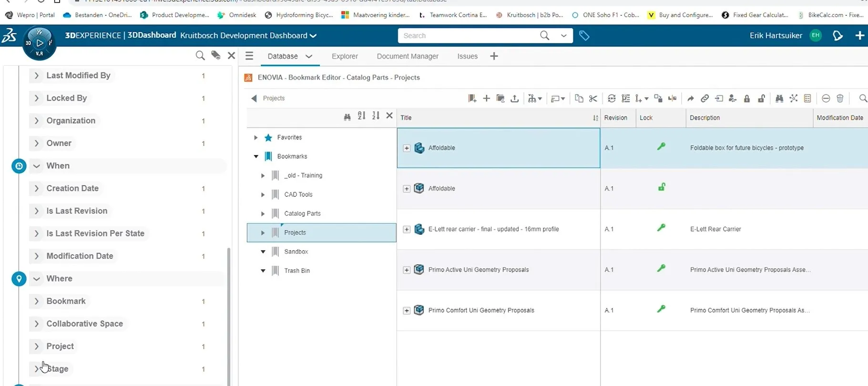868x386 pixels.
Task: Select the Catalog Parts bookmark
Action: (x=302, y=214)
